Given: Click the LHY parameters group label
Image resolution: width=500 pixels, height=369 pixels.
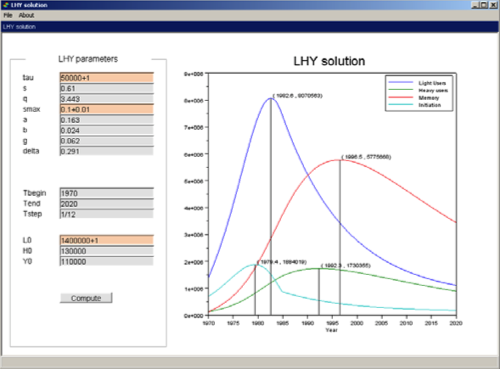Looking at the screenshot, I should pos(88,59).
